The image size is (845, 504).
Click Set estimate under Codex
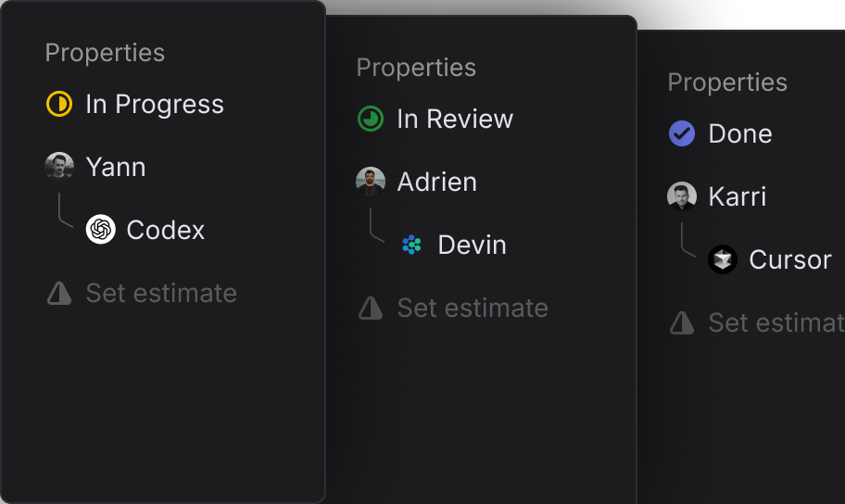coord(161,294)
